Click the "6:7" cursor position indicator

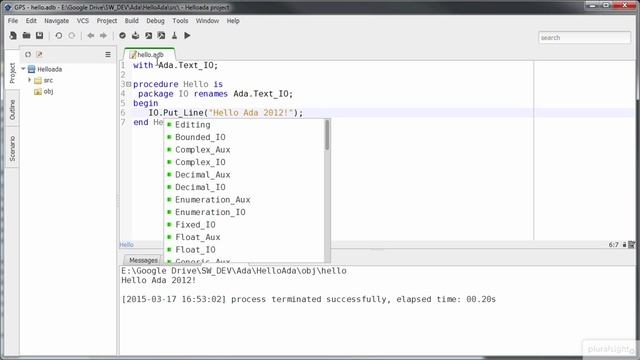(613, 245)
